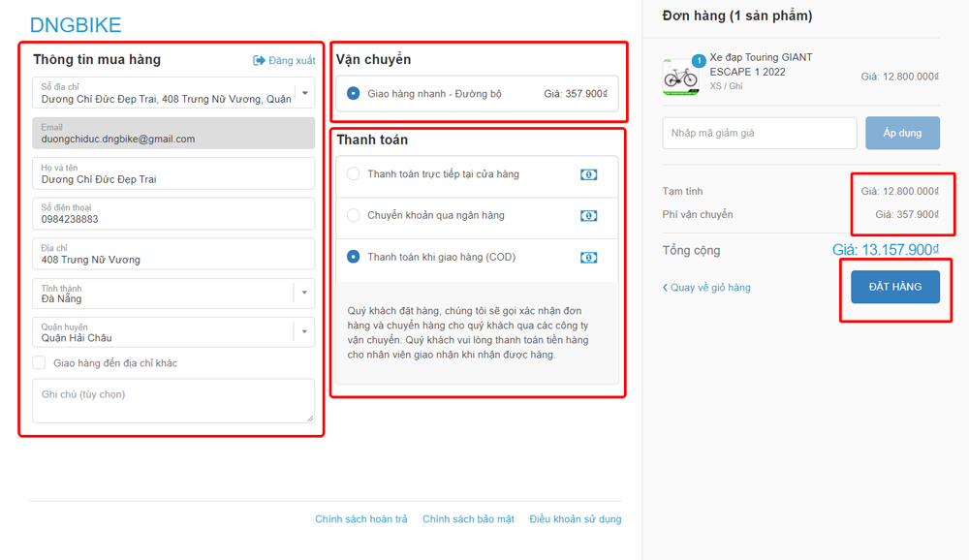Open the Sổ địa chỉ dropdown

click(304, 93)
